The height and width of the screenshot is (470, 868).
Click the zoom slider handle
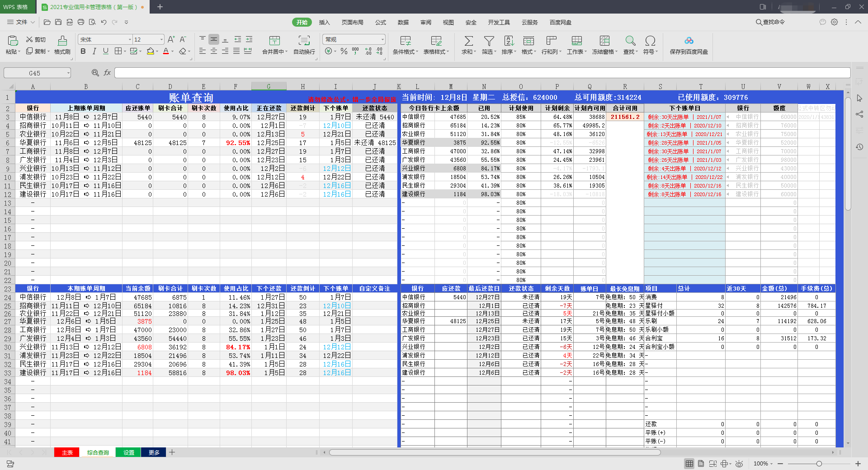point(819,464)
